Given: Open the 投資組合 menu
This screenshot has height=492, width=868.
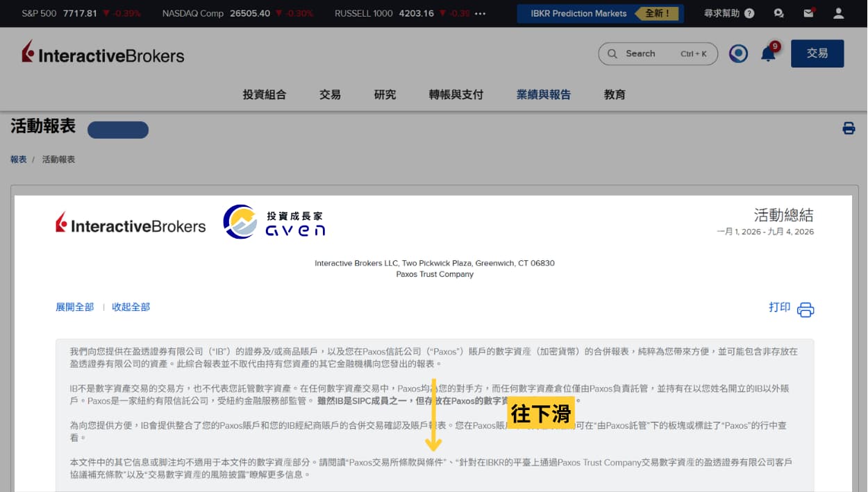Looking at the screenshot, I should pos(265,94).
